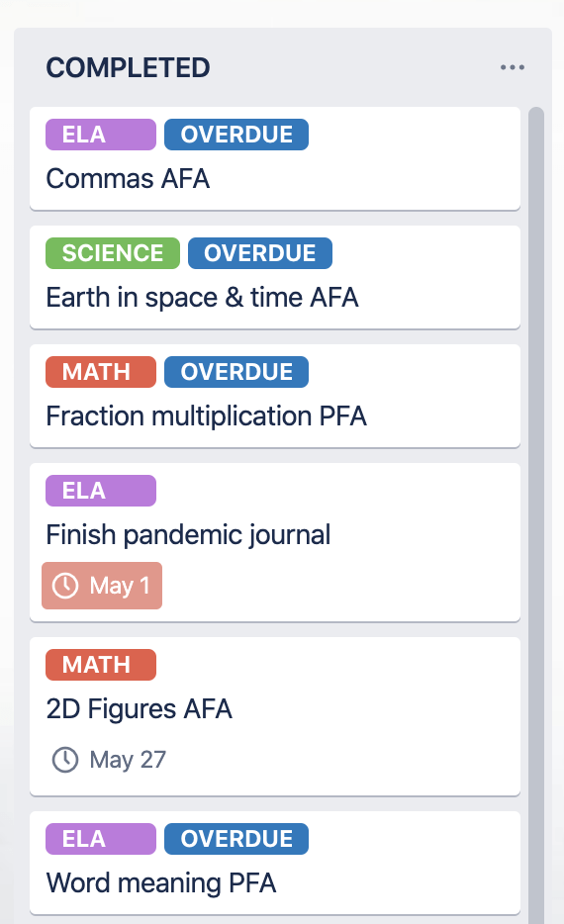Select MATH label on Fraction multiplication card

tap(101, 372)
